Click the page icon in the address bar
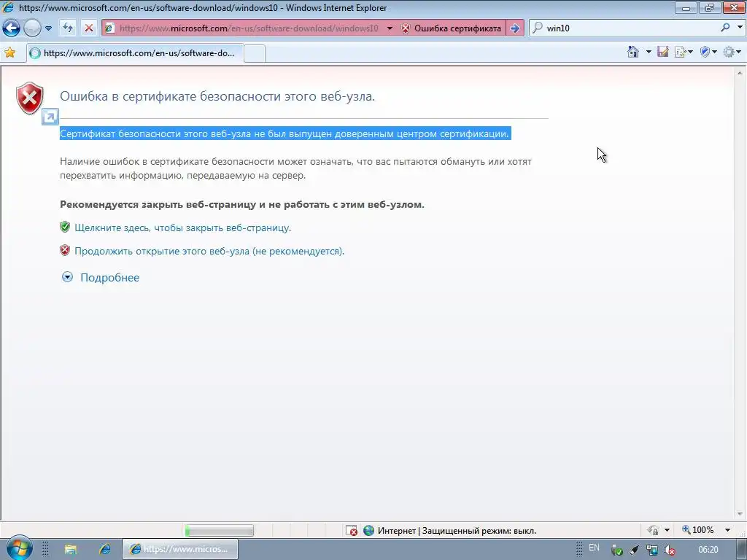The height and width of the screenshot is (560, 747). coord(109,28)
